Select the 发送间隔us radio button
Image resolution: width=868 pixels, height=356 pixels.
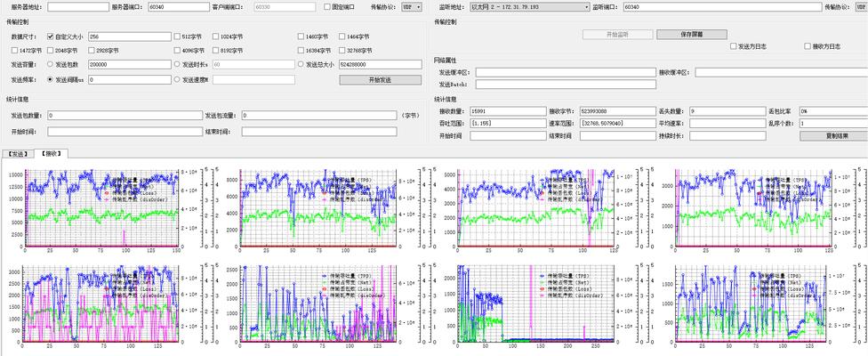[51, 79]
